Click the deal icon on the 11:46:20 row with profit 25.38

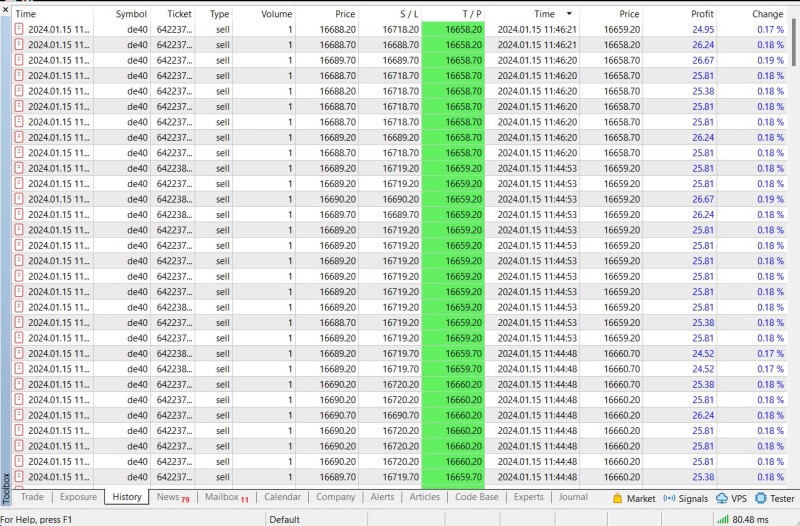coord(19,91)
